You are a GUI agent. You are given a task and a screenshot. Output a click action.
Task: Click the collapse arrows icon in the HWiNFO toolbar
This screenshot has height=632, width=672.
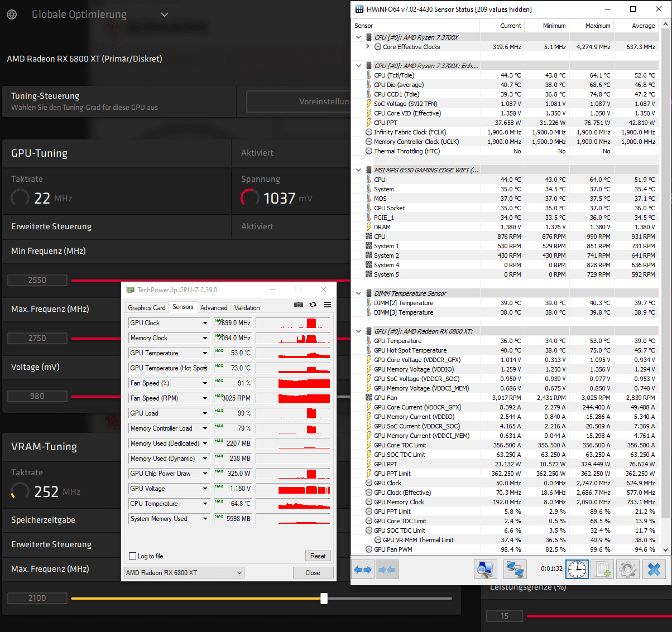coord(387,570)
